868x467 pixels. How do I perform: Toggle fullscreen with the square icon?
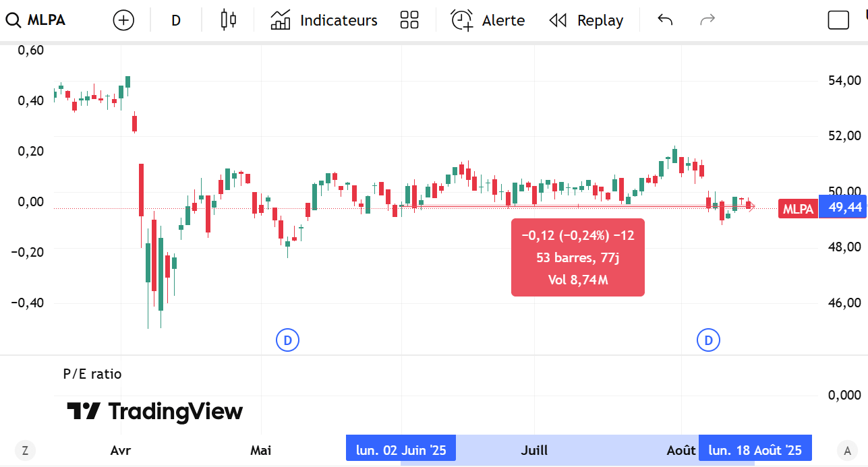tap(838, 20)
